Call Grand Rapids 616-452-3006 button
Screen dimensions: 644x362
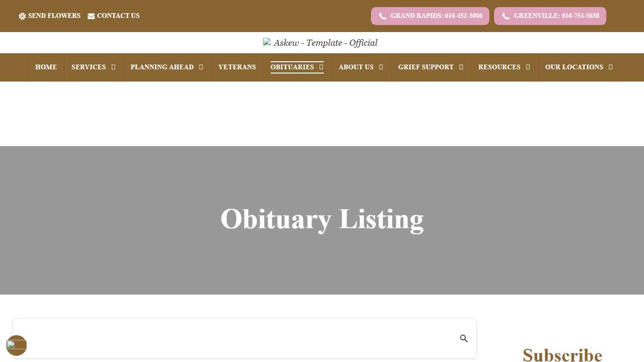click(x=429, y=16)
